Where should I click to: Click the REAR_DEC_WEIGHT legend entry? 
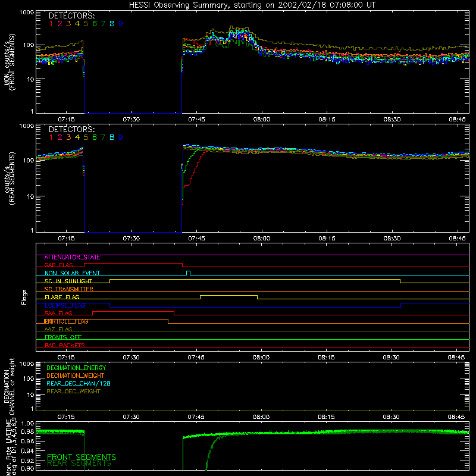tap(73, 392)
